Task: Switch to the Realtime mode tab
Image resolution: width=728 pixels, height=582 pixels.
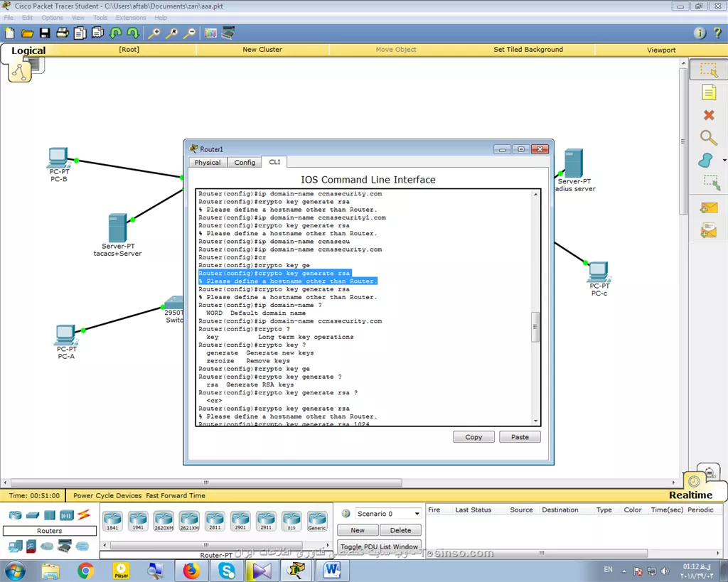Action: (690, 495)
